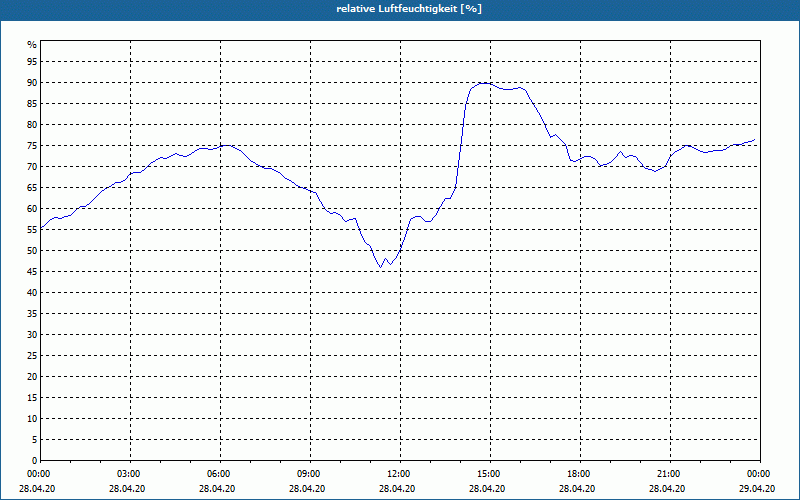This screenshot has height=500, width=800.
Task: Select the 90 y-axis label
Action: (32, 83)
